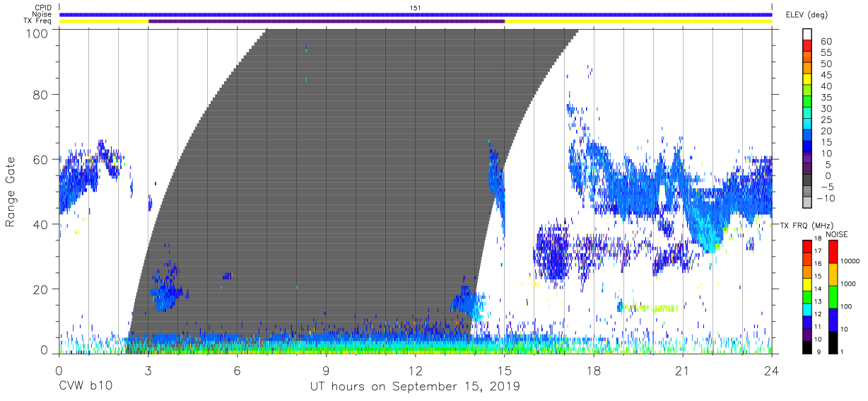Click the x-axis hour label 15

tap(504, 371)
